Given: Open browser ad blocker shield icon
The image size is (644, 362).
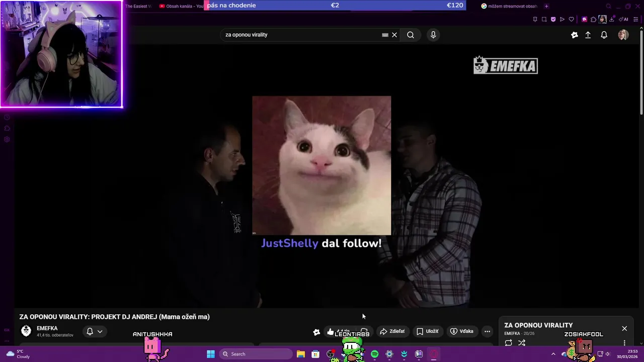Looking at the screenshot, I should 553,19.
